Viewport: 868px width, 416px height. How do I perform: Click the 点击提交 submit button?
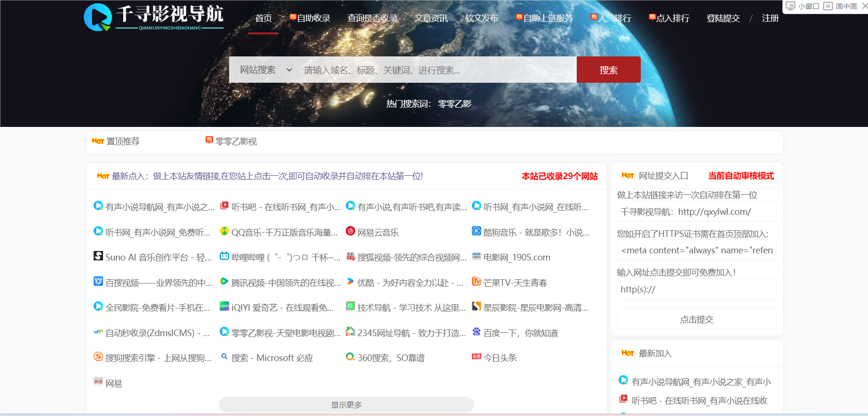tap(696, 319)
